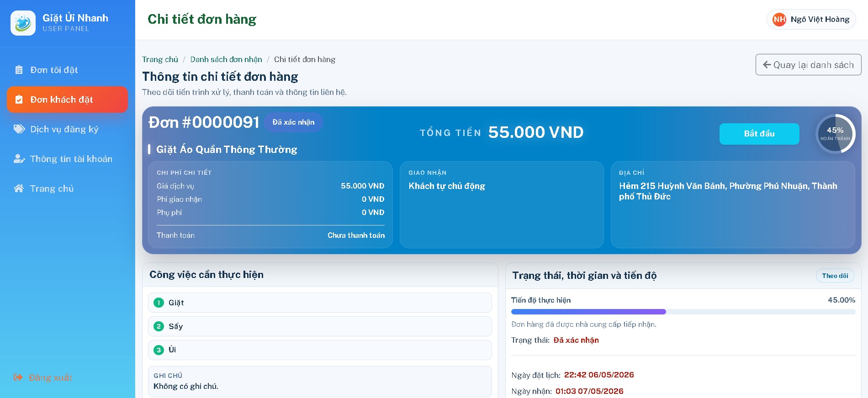Image resolution: width=868 pixels, height=398 pixels.
Task: Click the Giặt Áo Quần Thông Thường title
Action: 227,149
